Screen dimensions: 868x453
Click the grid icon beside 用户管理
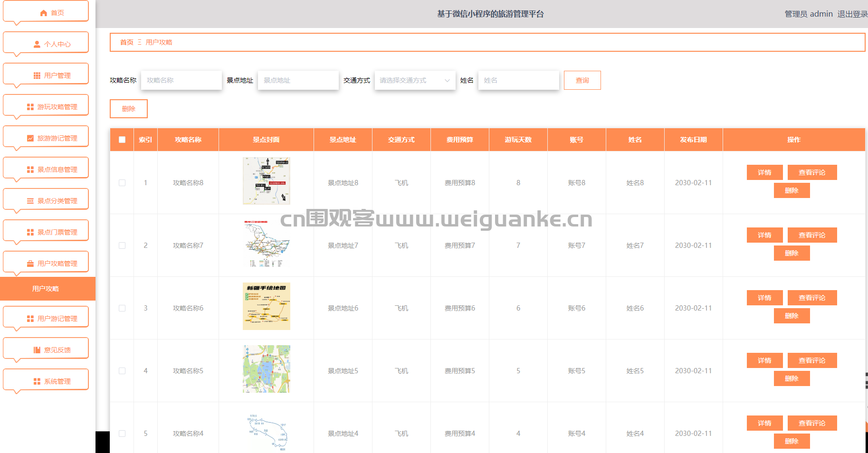tap(37, 75)
